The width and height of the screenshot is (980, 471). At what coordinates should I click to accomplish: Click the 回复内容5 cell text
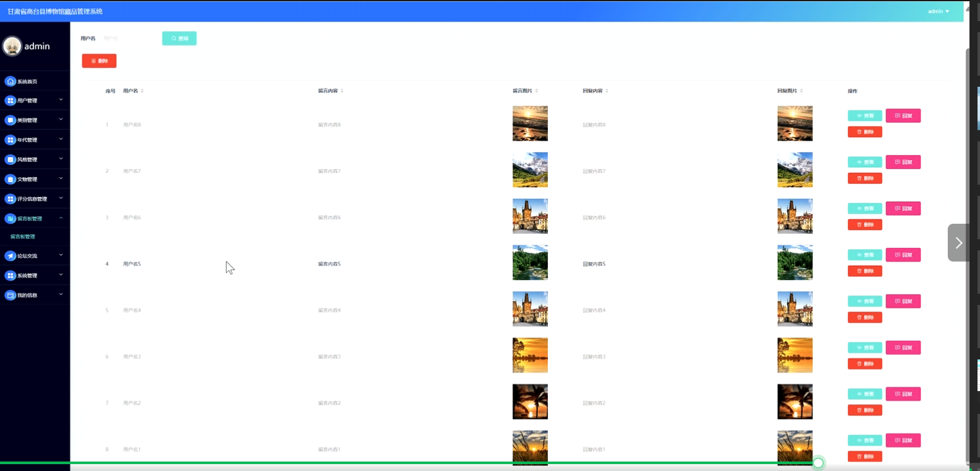594,264
